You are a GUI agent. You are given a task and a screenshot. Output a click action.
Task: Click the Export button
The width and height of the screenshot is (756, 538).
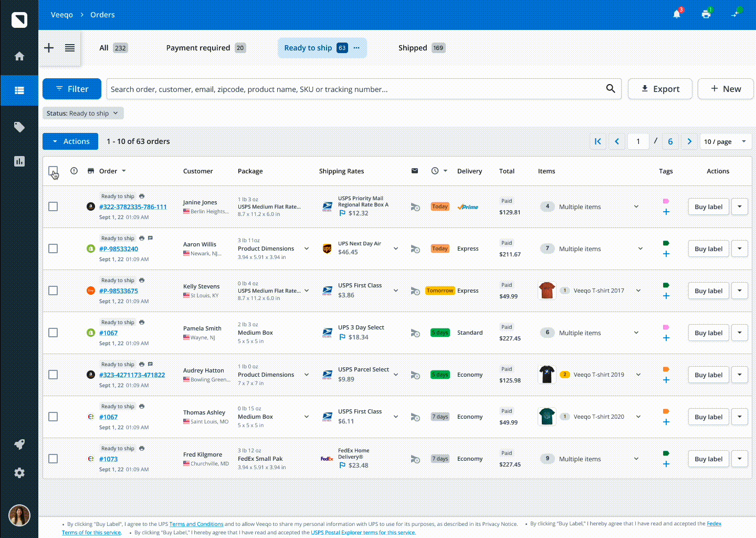tap(660, 89)
